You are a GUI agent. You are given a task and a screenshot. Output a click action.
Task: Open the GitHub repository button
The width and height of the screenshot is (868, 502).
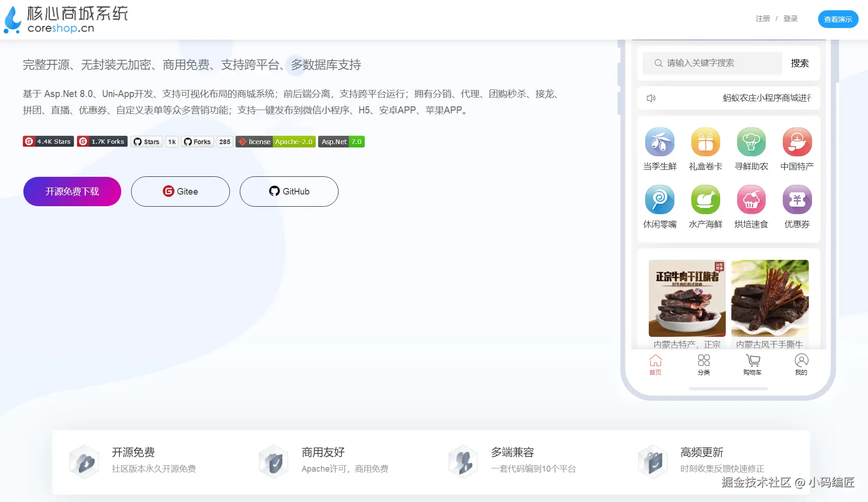[289, 191]
